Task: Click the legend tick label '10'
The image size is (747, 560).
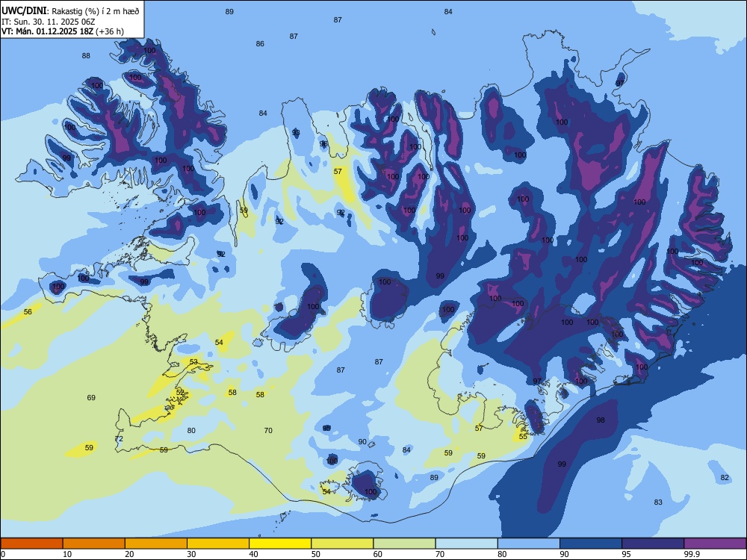Action: pyautogui.click(x=67, y=554)
